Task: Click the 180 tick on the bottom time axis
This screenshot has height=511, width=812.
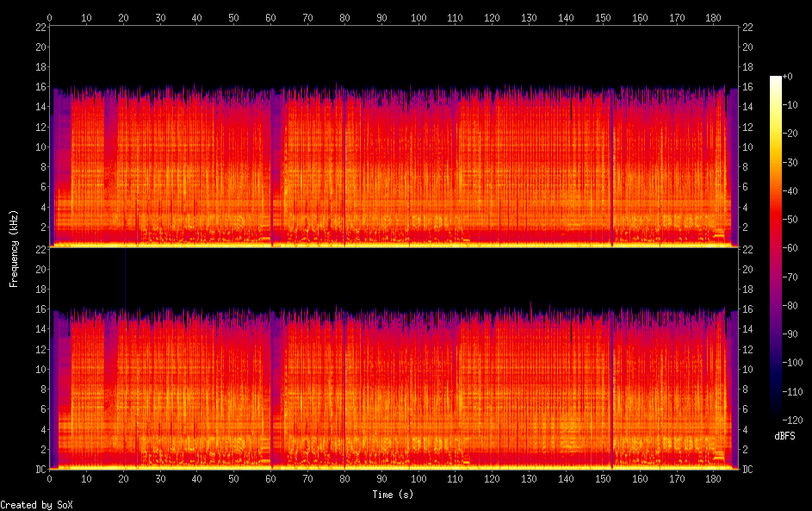Action: pos(714,479)
